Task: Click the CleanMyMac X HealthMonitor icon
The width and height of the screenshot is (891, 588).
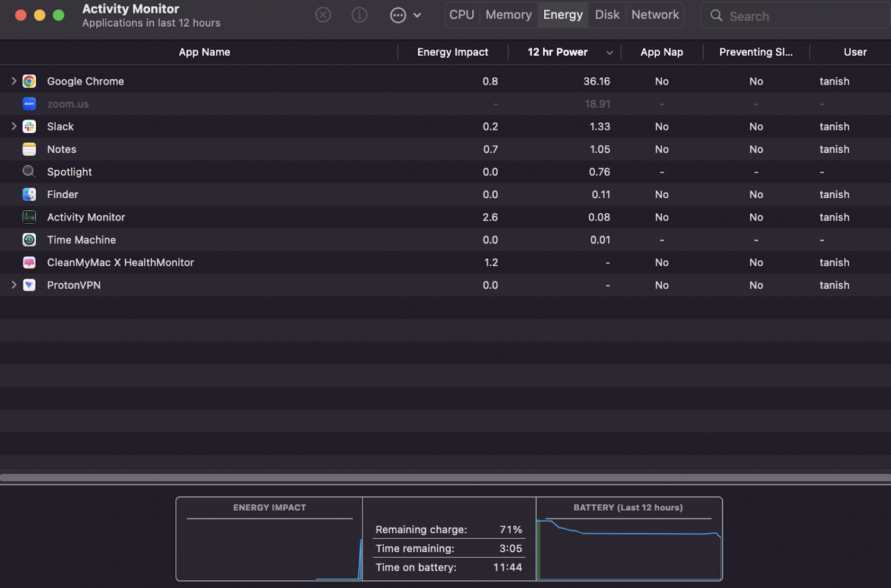Action: (x=29, y=263)
